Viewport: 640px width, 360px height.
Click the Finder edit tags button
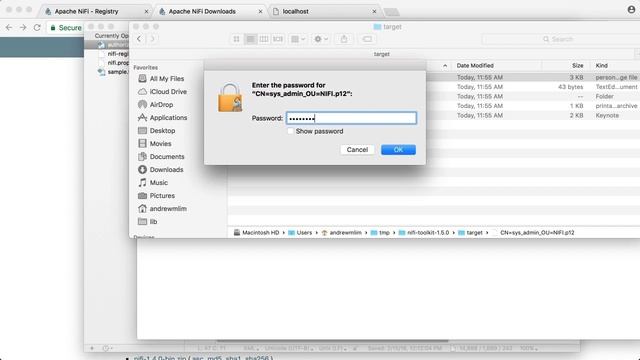point(367,39)
